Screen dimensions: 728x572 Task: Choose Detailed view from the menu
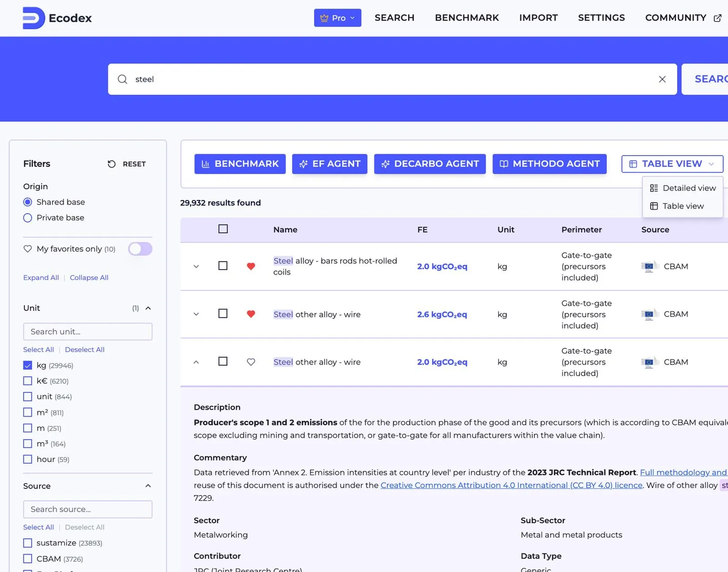pyautogui.click(x=682, y=188)
